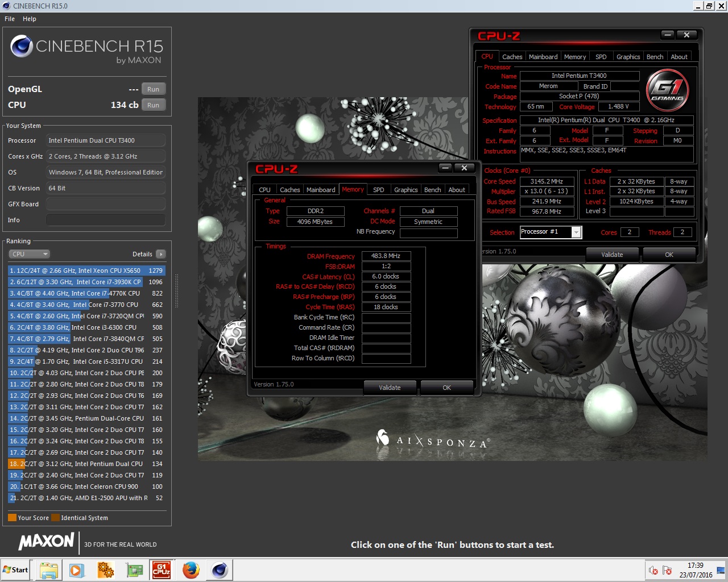The width and height of the screenshot is (728, 582).
Task: Select Mainboard tab in CPU-Z CPU window
Action: [543, 57]
